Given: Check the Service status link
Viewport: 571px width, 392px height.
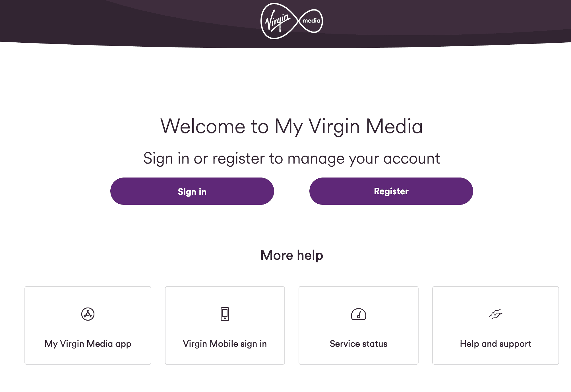Looking at the screenshot, I should coord(359,344).
